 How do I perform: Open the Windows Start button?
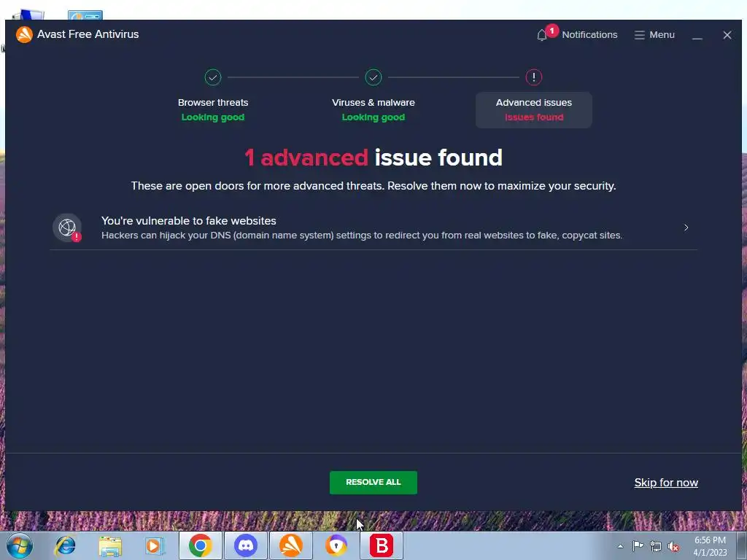pos(20,545)
